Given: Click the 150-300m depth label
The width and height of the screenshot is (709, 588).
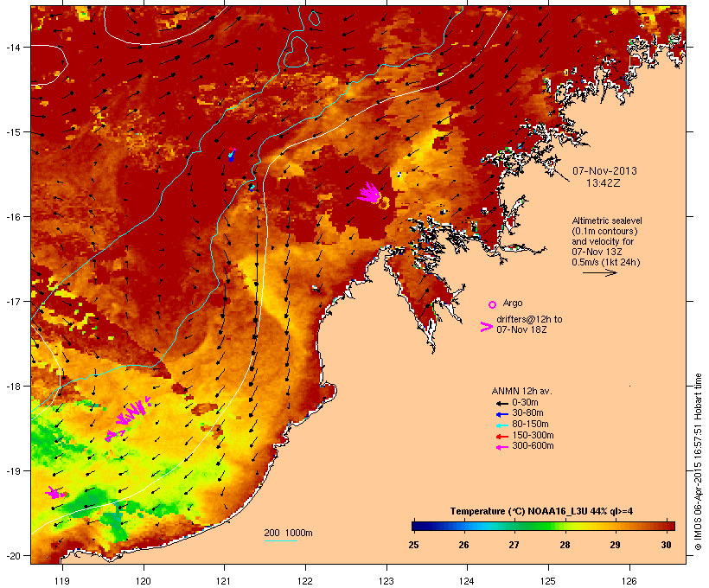Looking at the screenshot, I should (533, 435).
